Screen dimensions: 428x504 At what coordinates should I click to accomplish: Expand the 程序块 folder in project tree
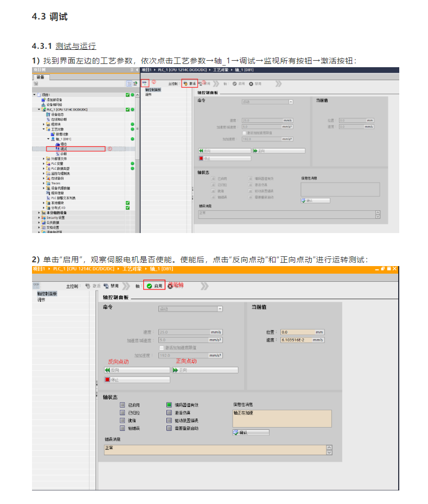(44, 124)
